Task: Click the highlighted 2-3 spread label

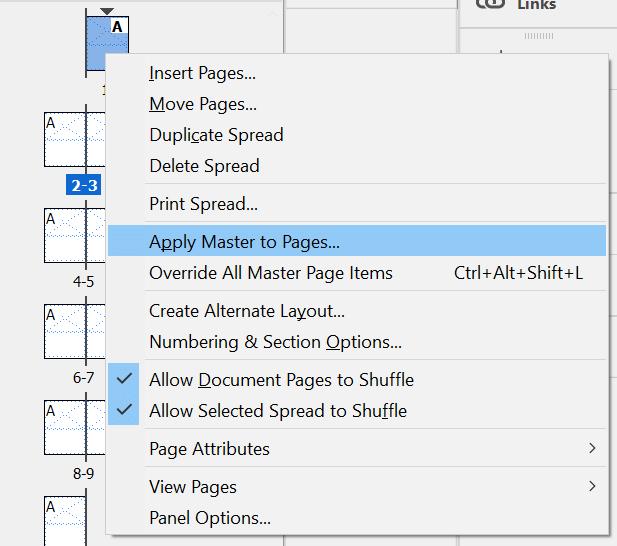Action: coord(84,185)
